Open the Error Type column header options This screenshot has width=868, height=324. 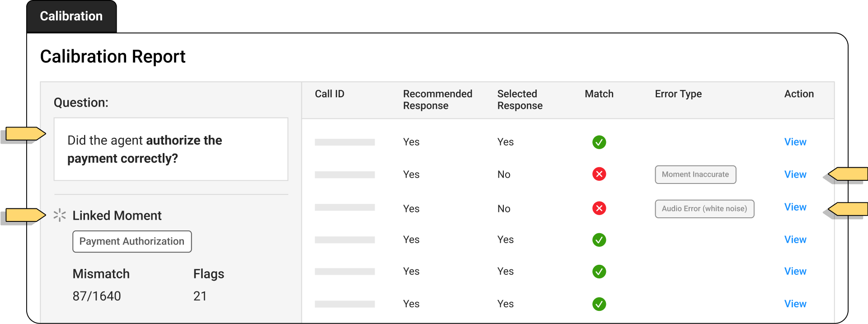point(678,94)
